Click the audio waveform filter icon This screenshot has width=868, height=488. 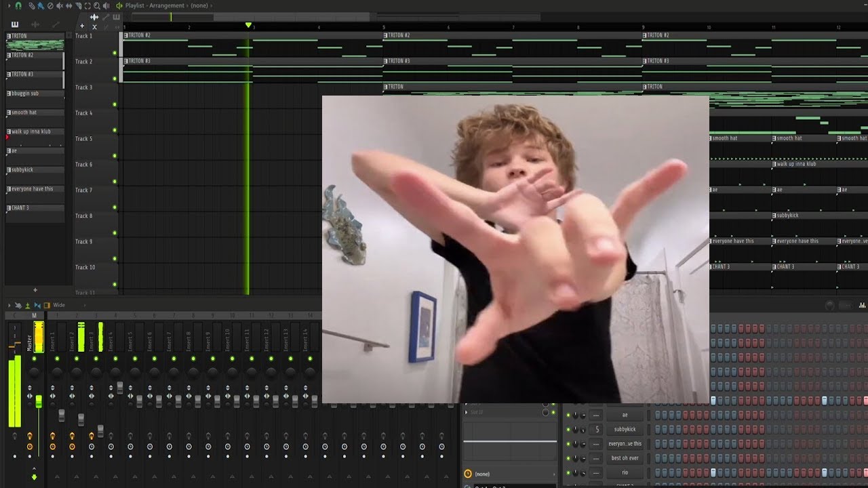click(94, 17)
